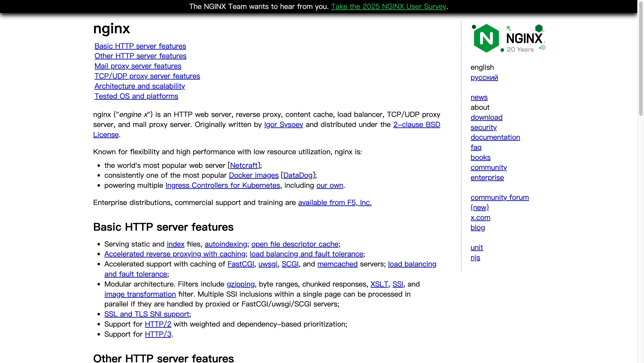Open the uwsgi link

click(x=268, y=264)
